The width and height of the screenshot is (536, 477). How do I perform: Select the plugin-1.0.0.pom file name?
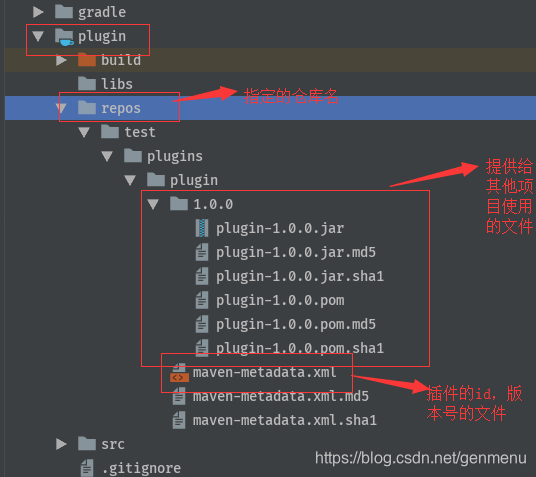280,300
